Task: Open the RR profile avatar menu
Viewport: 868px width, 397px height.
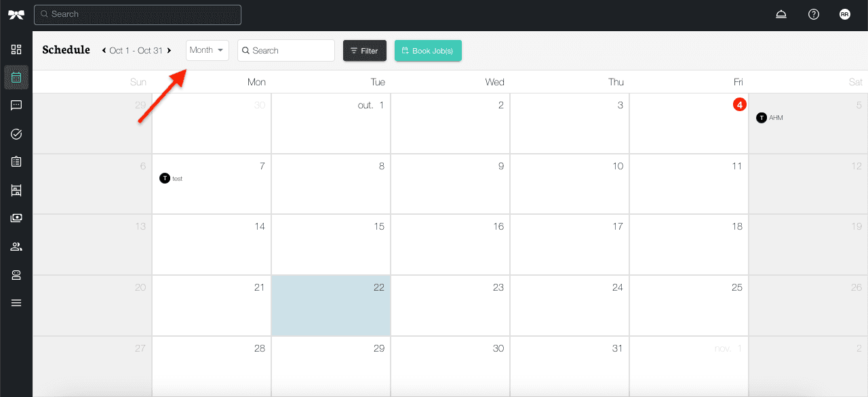Action: point(844,14)
